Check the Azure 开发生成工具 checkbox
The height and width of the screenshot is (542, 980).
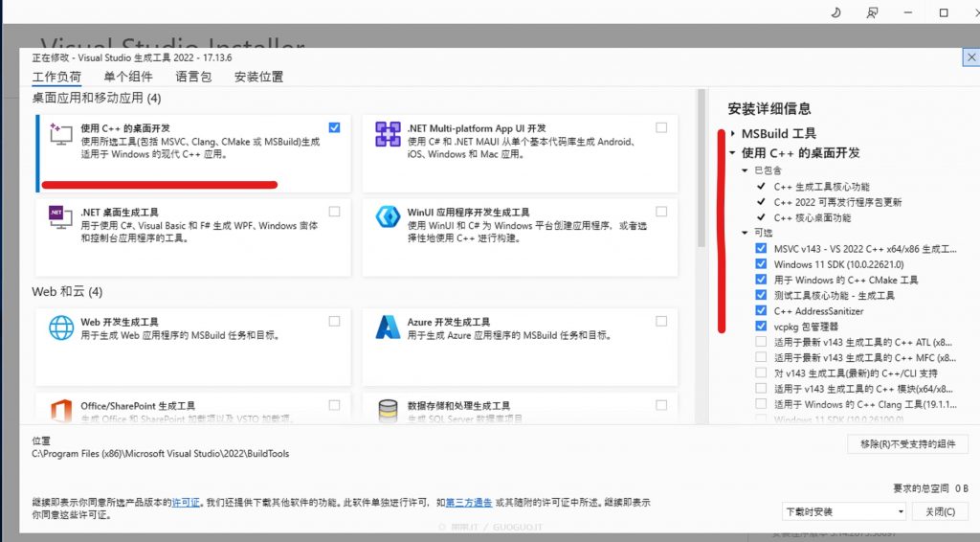[x=661, y=322]
